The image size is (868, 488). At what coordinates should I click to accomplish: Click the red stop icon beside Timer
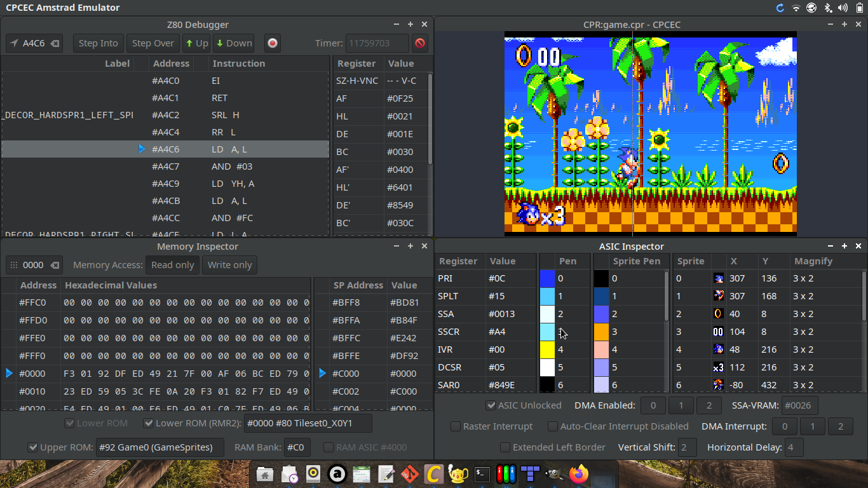click(x=420, y=43)
